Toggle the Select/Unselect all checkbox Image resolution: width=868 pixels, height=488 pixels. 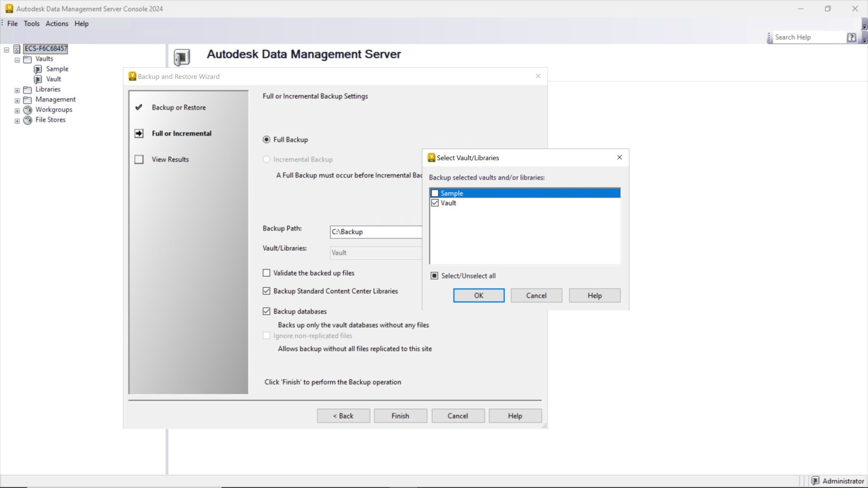[434, 276]
